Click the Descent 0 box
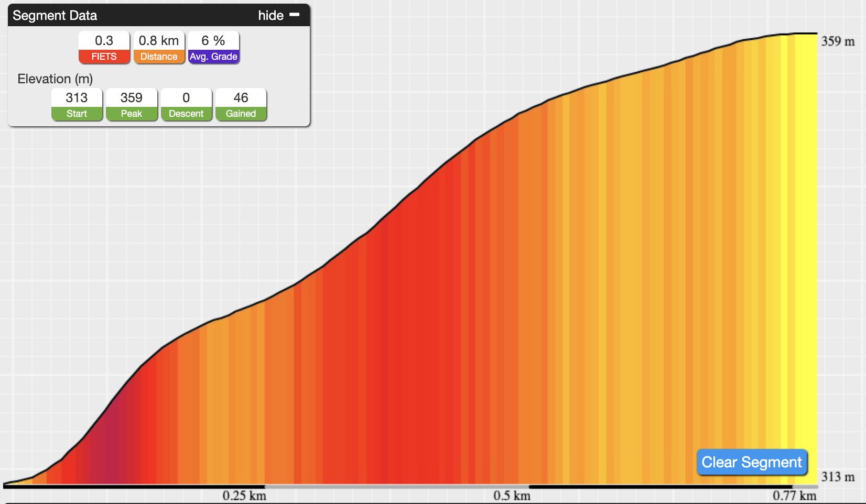Screen dimensions: 866x504 tap(186, 105)
